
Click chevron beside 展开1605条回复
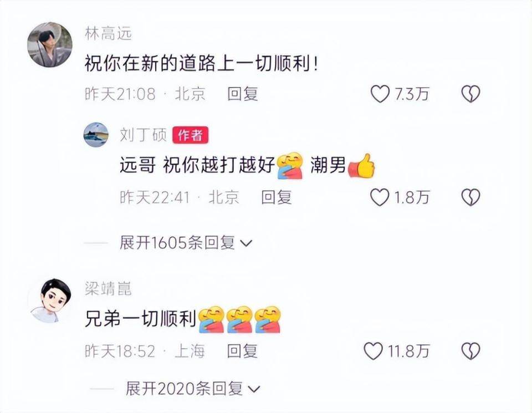[246, 243]
